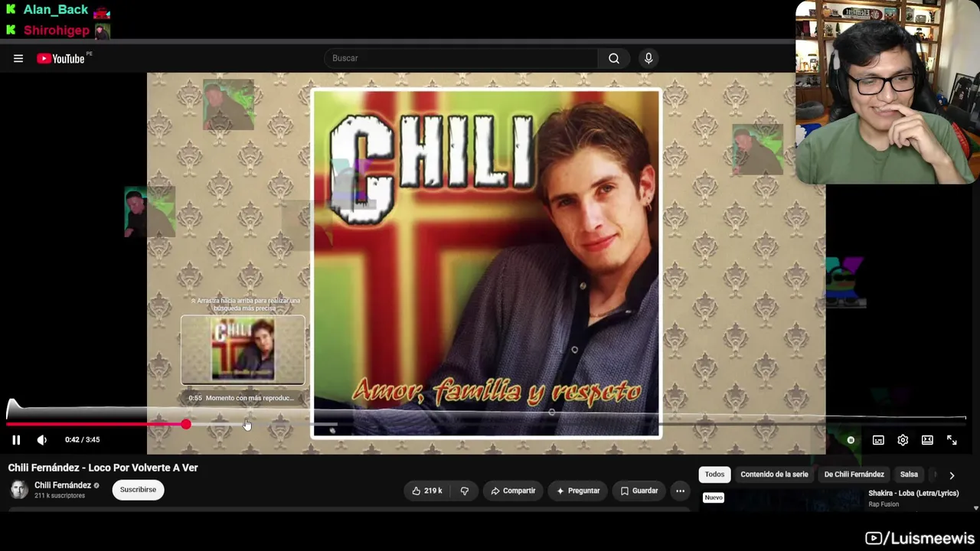
Task: Click the seek preview thumbnail above progress bar
Action: 243,350
